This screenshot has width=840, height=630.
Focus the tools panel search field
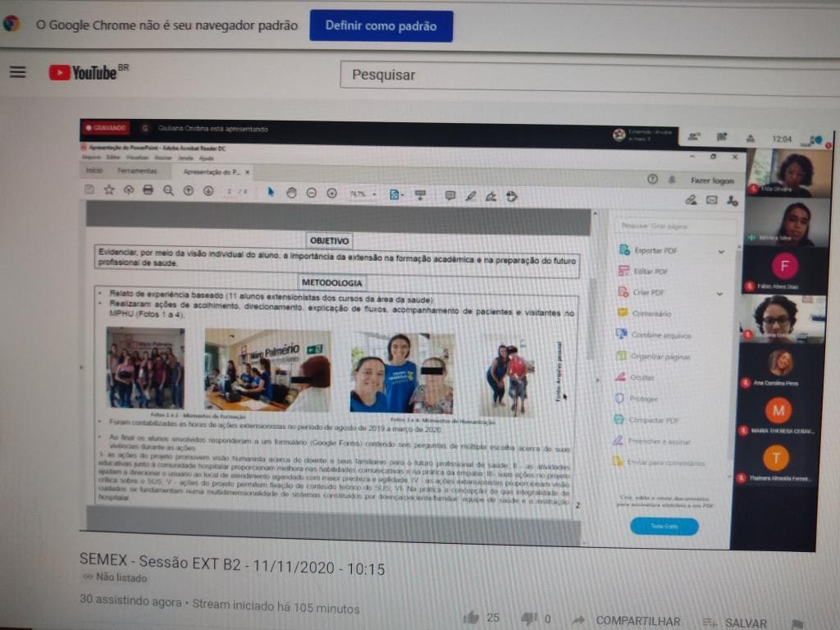[675, 226]
